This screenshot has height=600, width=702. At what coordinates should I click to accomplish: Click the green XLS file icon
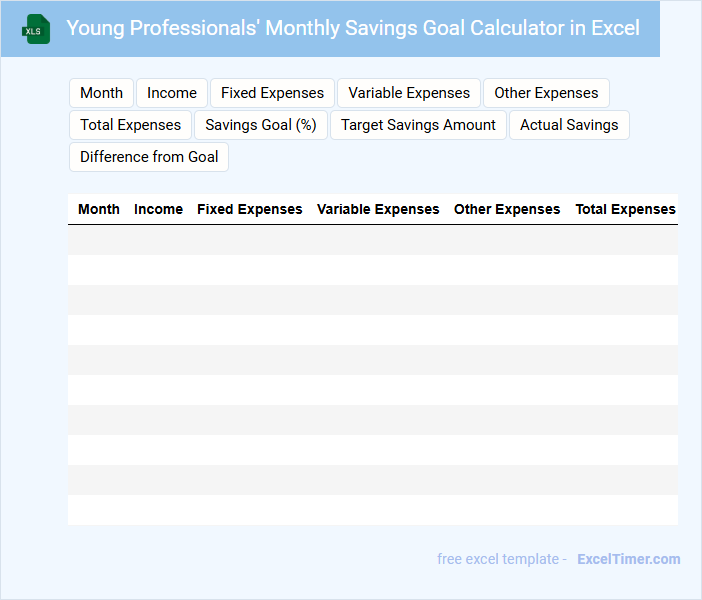36,29
